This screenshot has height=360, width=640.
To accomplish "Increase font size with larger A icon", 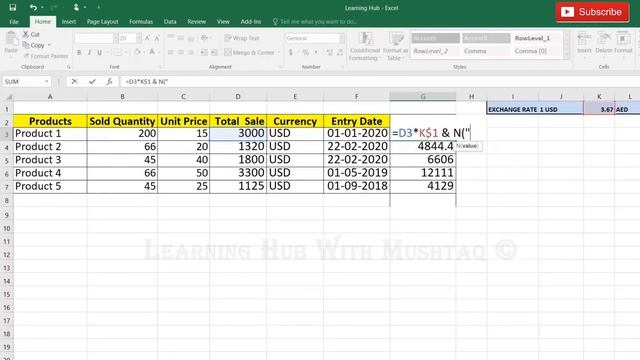I will [x=147, y=38].
